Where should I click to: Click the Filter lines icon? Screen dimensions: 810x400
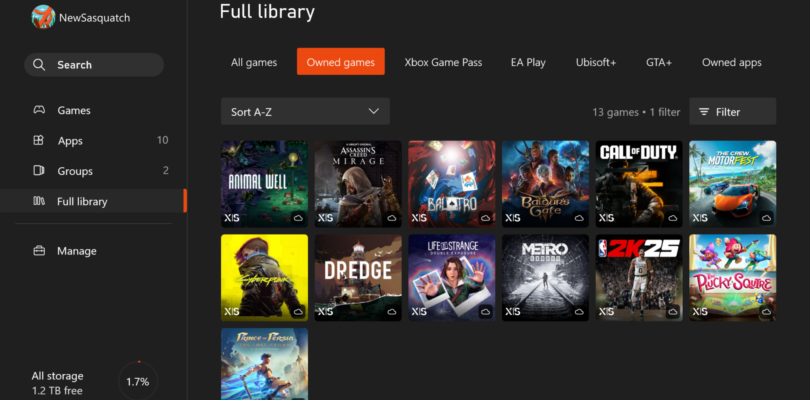click(704, 112)
